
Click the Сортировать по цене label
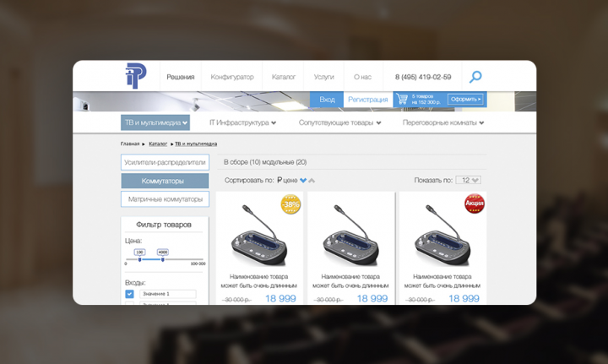[x=261, y=180]
